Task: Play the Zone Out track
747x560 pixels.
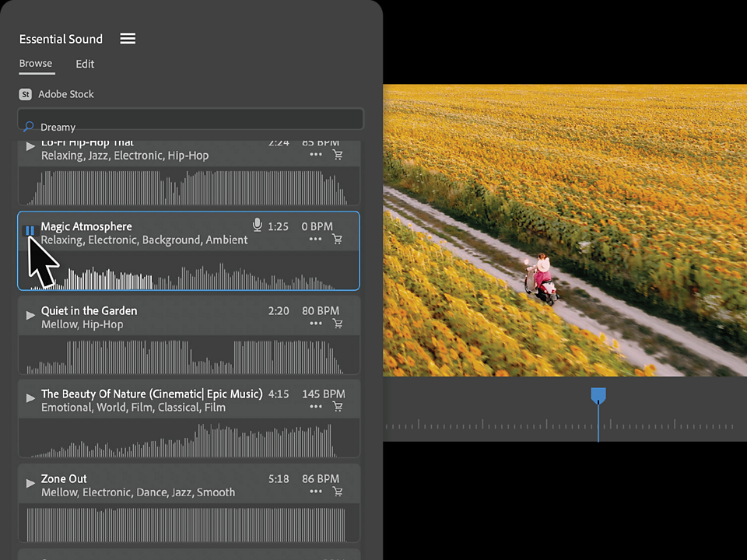Action: click(30, 483)
